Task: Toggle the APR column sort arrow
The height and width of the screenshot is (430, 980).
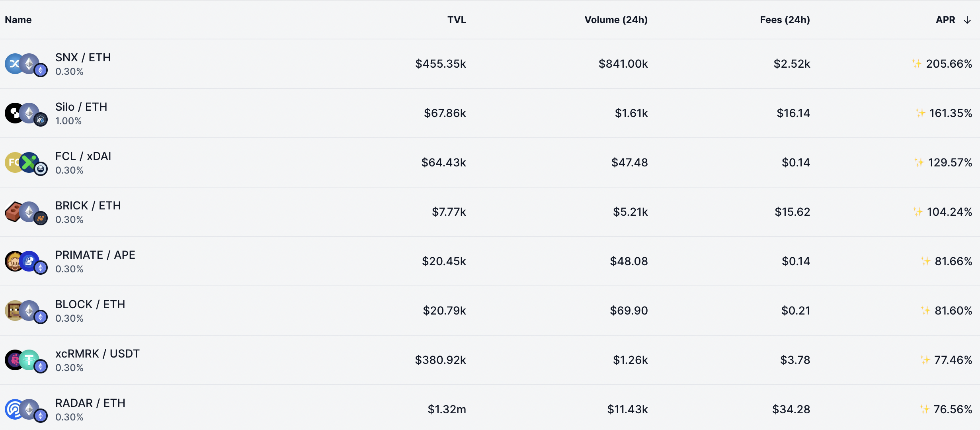Action: click(x=967, y=20)
